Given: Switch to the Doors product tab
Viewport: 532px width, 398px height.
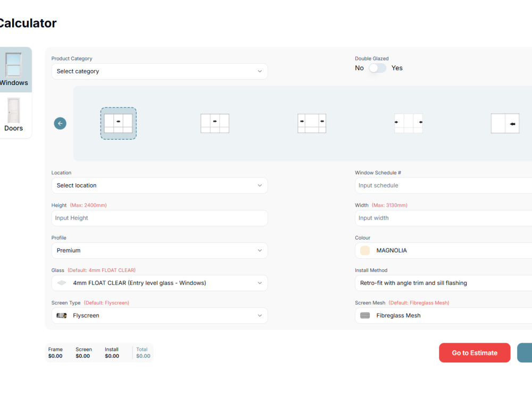Looking at the screenshot, I should (x=15, y=115).
